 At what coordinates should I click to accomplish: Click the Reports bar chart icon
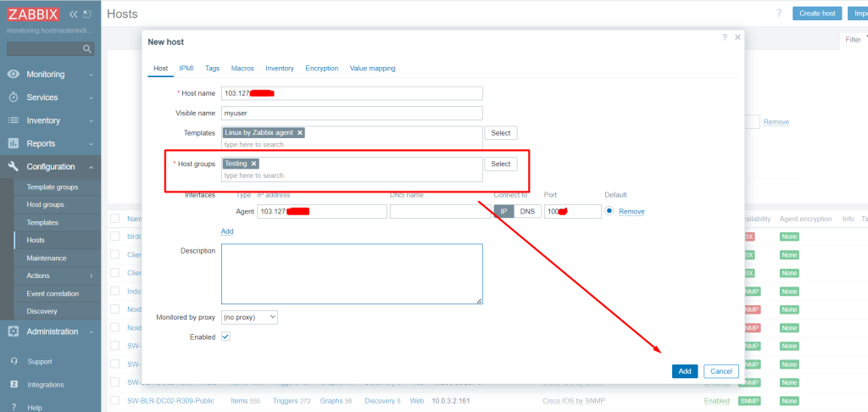click(x=14, y=143)
